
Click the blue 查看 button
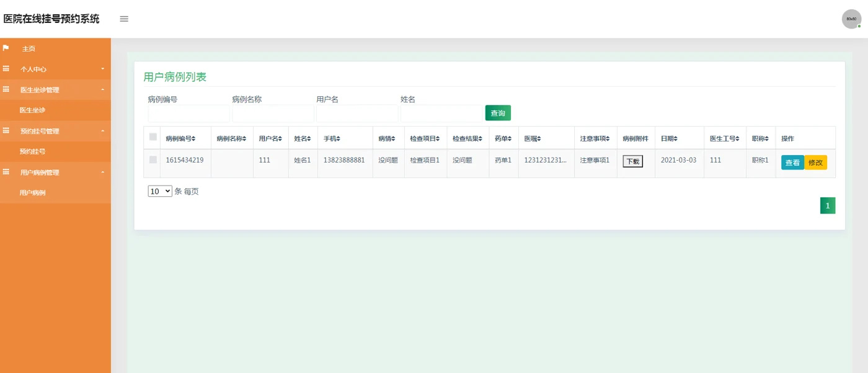792,163
